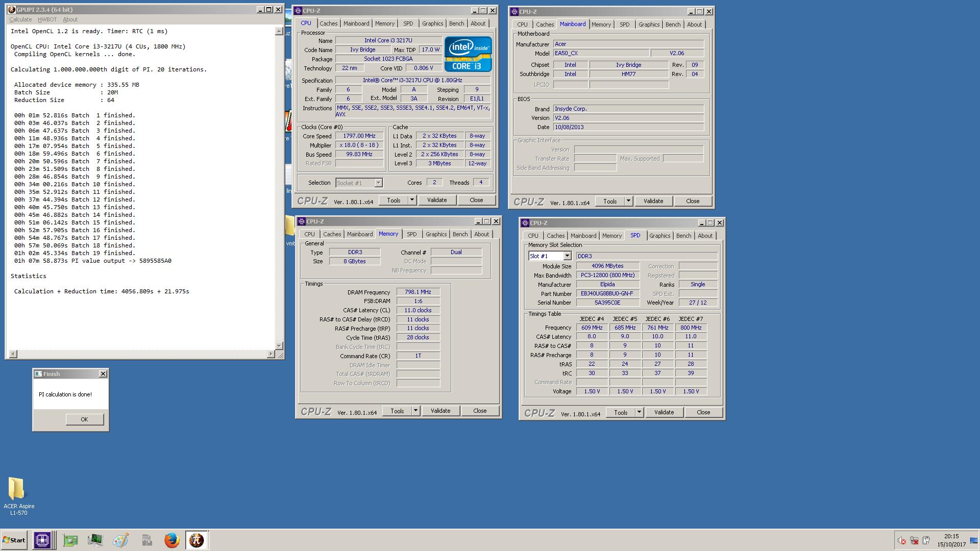Open the About menu in GPUPI
Viewport: 980px width, 551px height.
[70, 19]
